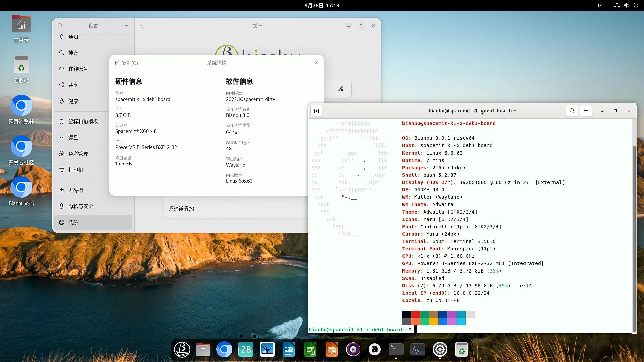Viewport: 644px width, 362px height.
Task: Click the terminal vertical scrollbar
Action: tap(634, 235)
